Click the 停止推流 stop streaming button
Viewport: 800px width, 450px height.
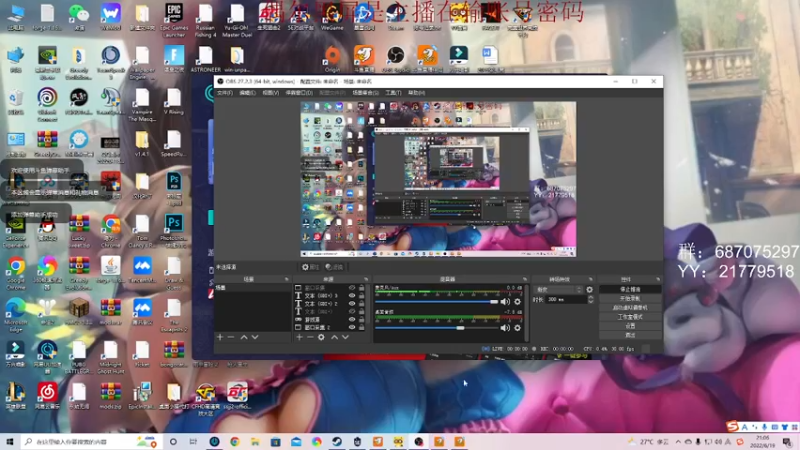tap(630, 289)
